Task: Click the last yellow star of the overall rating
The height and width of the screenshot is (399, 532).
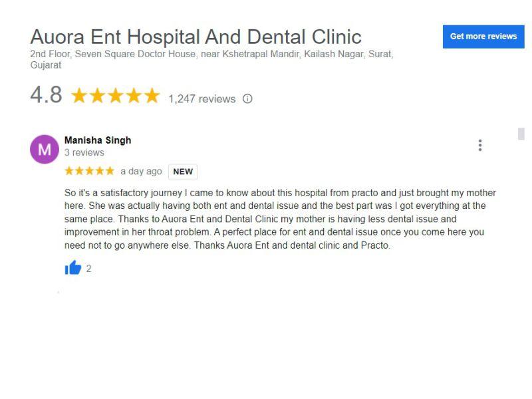Action: (152, 95)
